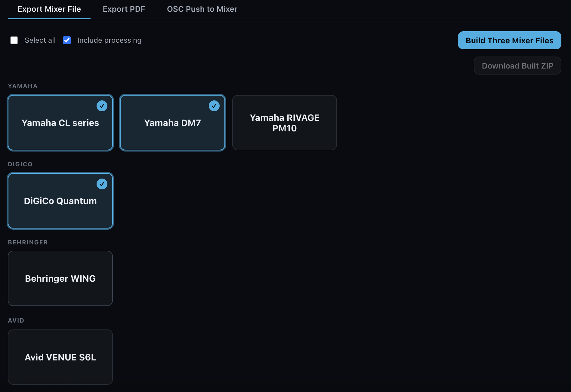
Task: Click the BEHRINGER section heading
Action: point(28,242)
